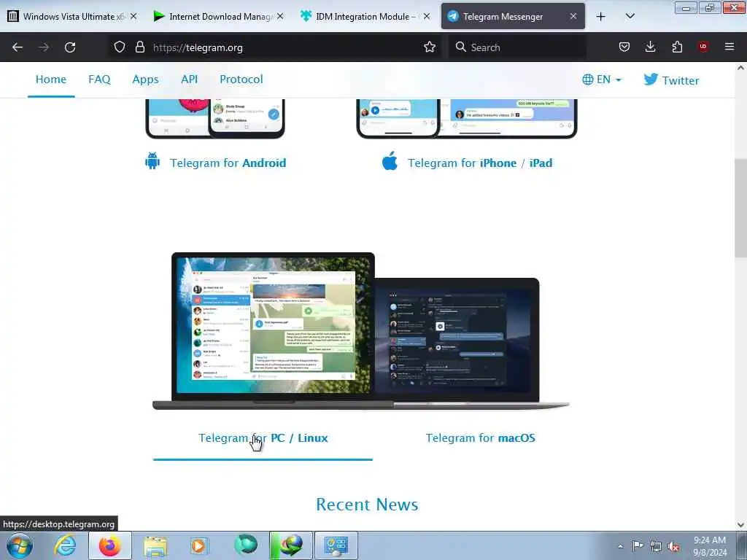This screenshot has width=747, height=560.
Task: Show hidden tray icons arrow
Action: click(x=620, y=547)
